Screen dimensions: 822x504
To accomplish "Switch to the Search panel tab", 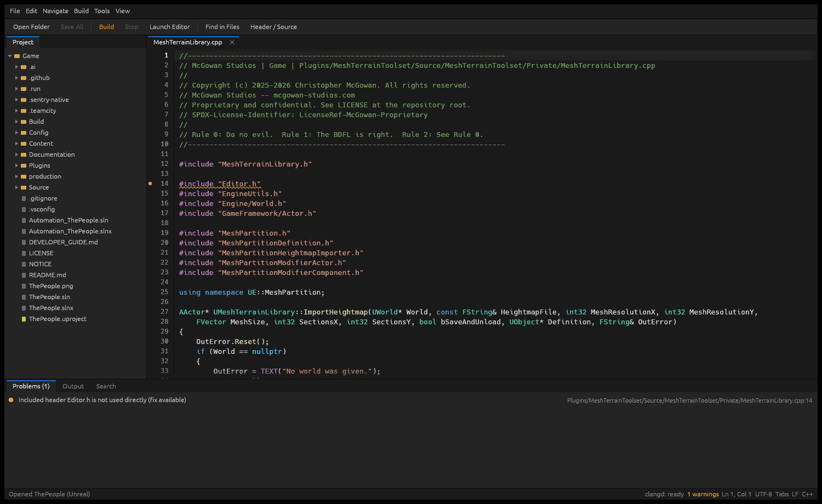I will point(106,386).
